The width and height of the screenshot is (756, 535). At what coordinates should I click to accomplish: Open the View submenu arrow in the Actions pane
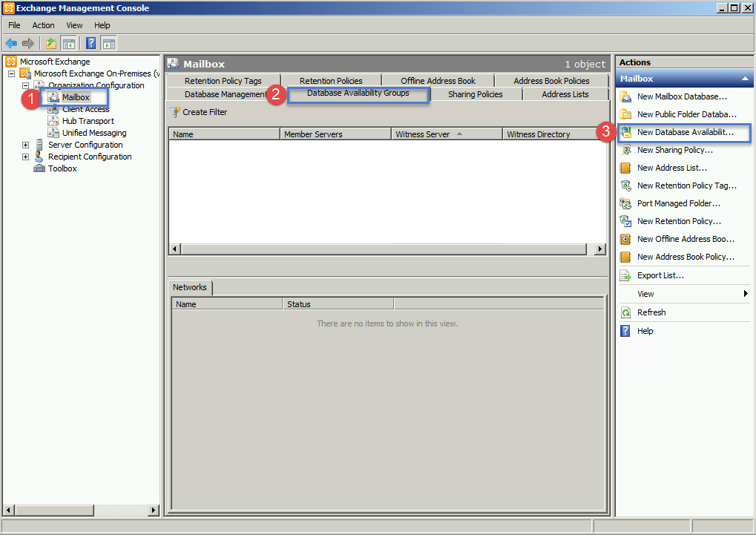coord(746,294)
